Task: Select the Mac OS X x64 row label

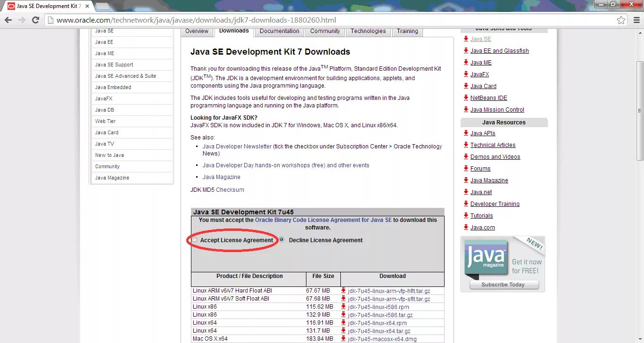Action: (x=210, y=339)
